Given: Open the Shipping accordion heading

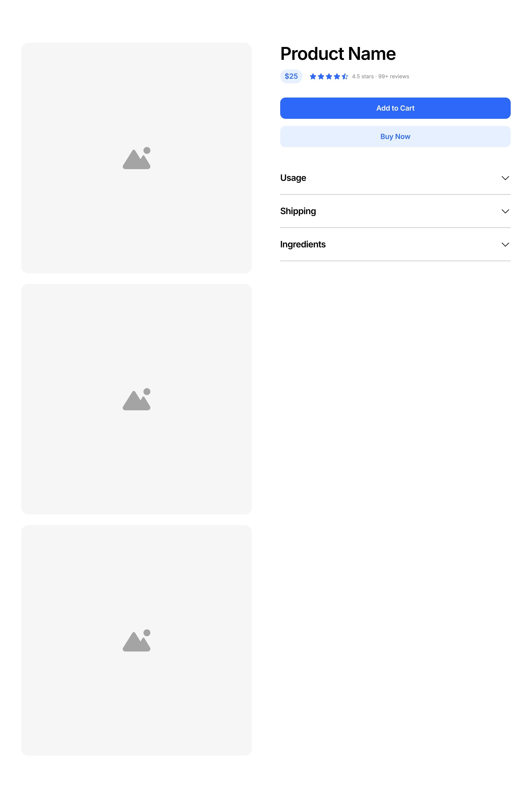Looking at the screenshot, I should coord(298,211).
